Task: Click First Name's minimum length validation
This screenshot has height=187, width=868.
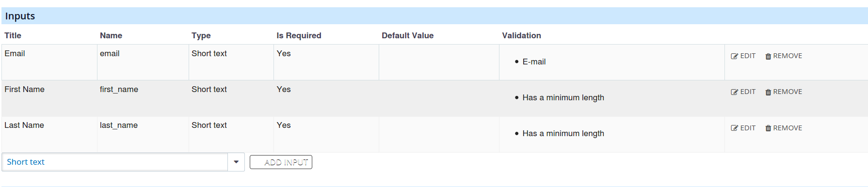Action: pos(563,97)
